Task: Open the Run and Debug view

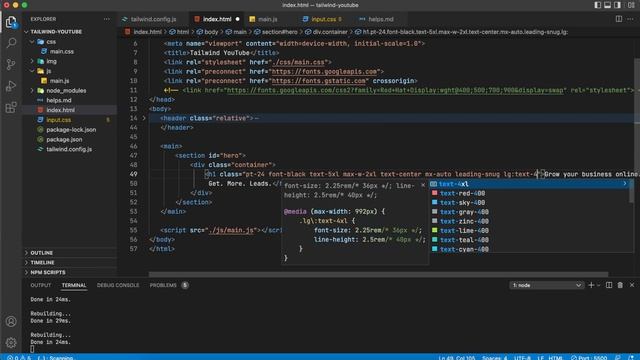Action: click(11, 86)
